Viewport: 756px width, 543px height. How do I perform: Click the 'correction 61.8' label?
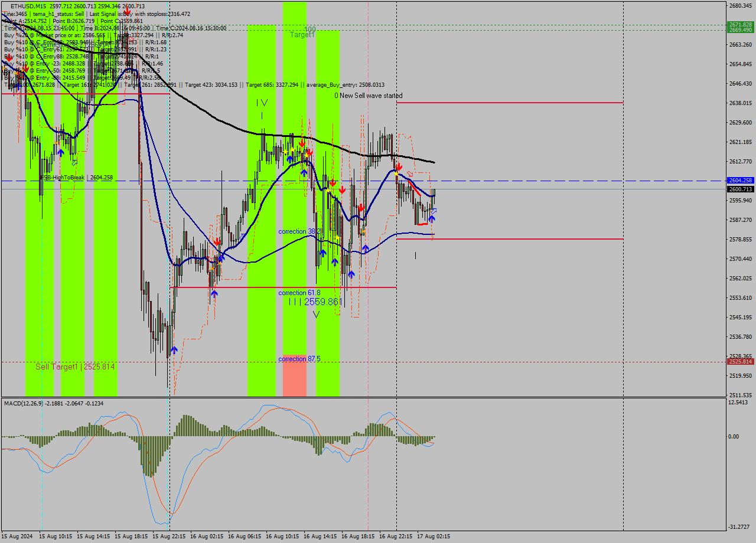[x=299, y=293]
